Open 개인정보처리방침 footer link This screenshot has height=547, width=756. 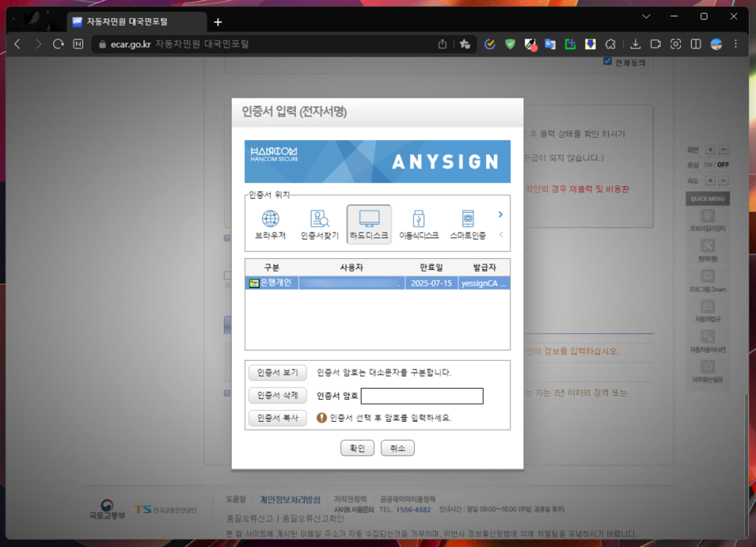(290, 500)
